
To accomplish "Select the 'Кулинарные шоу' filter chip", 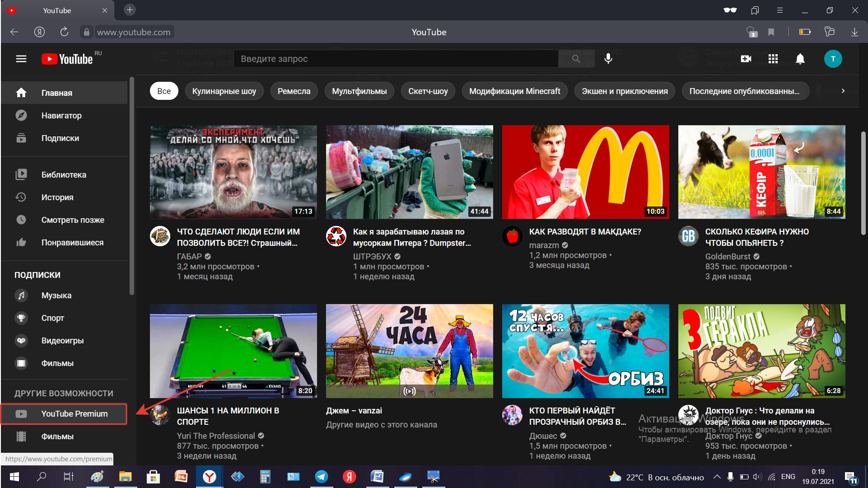I will pos(224,91).
